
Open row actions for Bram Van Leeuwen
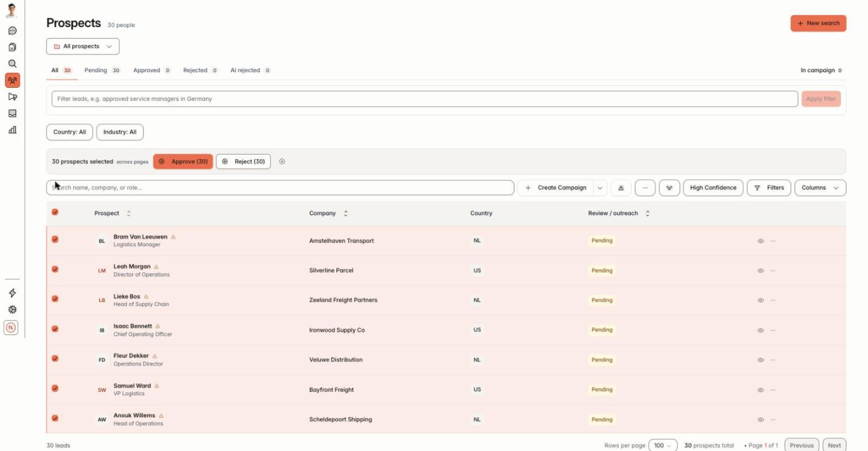(x=773, y=241)
